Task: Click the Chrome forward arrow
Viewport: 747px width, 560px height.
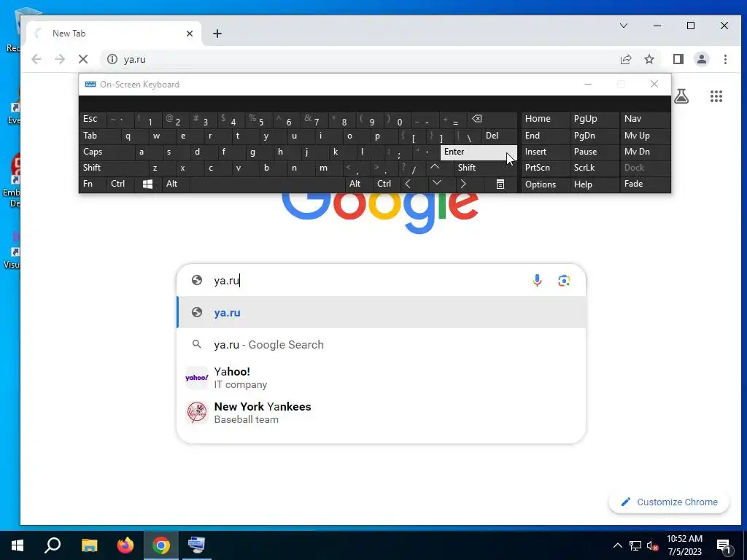Action: click(60, 59)
